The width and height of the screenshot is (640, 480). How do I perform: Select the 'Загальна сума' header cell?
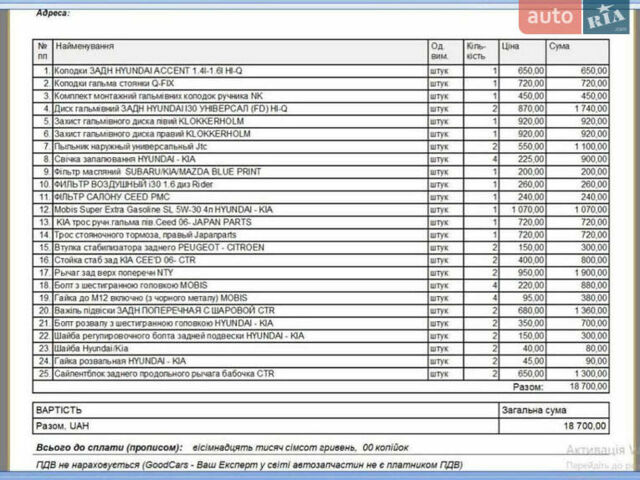(533, 410)
